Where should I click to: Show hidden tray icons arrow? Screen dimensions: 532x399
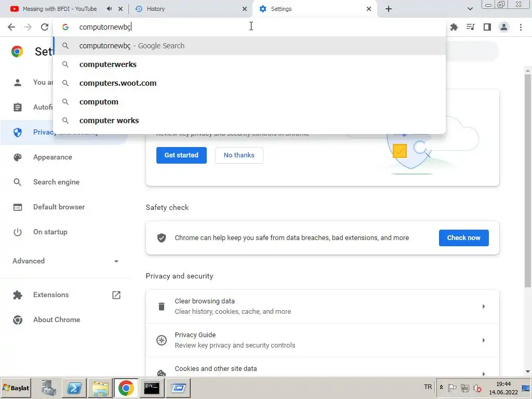click(x=441, y=388)
